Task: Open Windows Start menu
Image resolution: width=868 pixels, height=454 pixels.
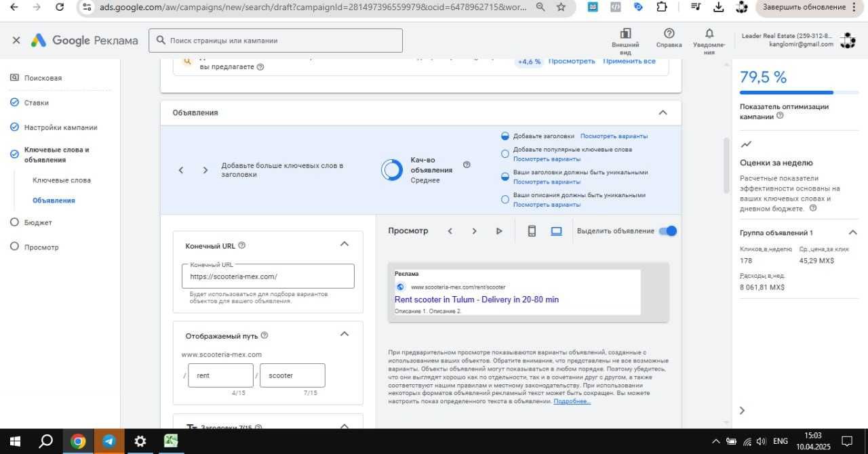Action: (x=14, y=441)
